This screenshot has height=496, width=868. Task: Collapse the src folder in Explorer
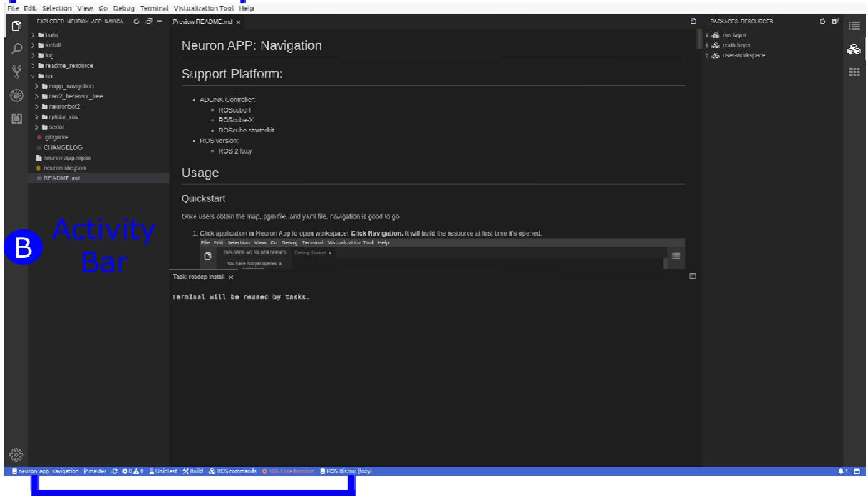pyautogui.click(x=45, y=76)
